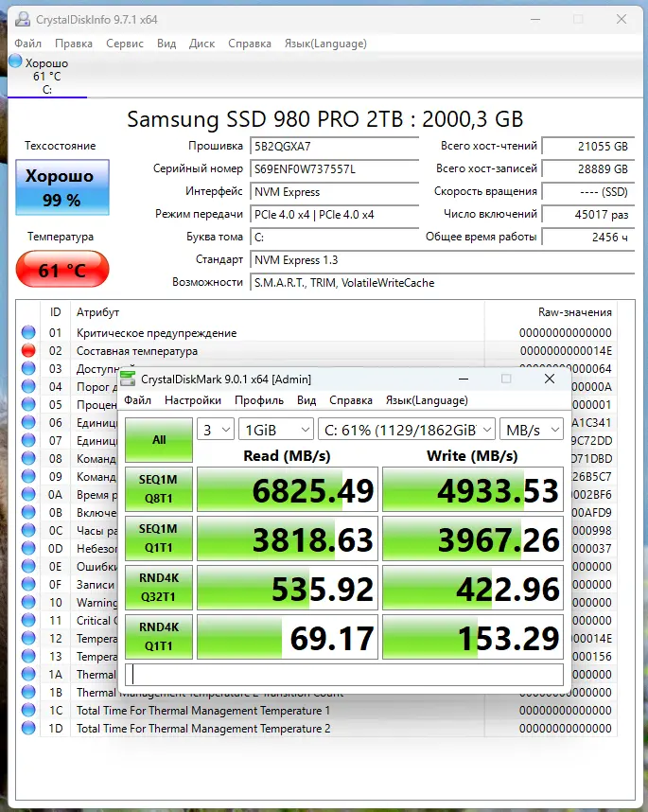
Task: Click the CrystalDiskMark app icon in title bar
Action: coord(128,379)
